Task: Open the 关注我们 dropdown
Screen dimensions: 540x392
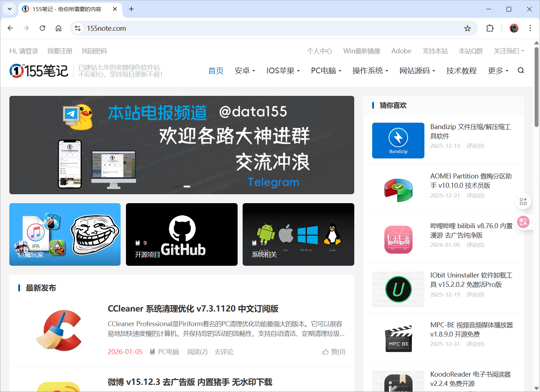Action: [509, 51]
